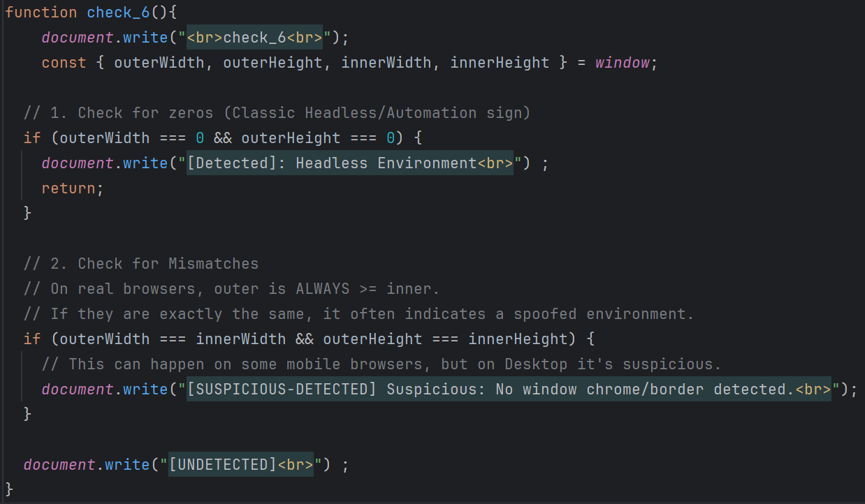Click the function's final closing brace
Screen dimensions: 865x504
tap(10, 489)
